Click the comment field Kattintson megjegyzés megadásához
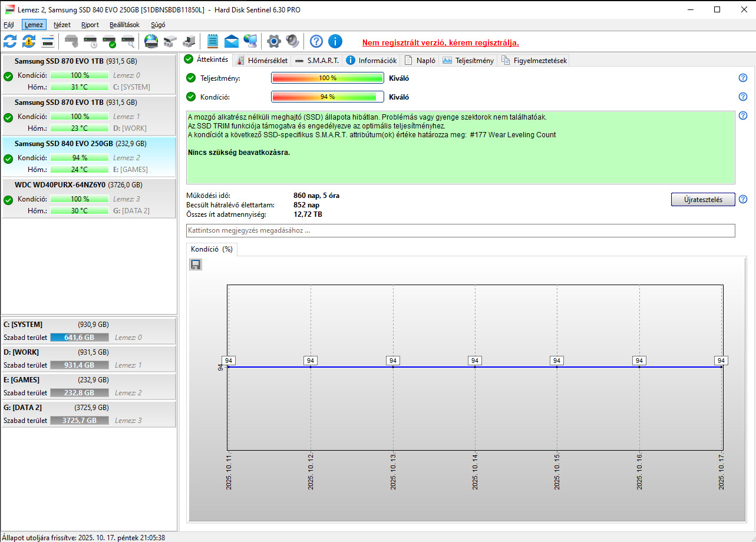Image resolution: width=756 pixels, height=542 pixels. pos(461,230)
